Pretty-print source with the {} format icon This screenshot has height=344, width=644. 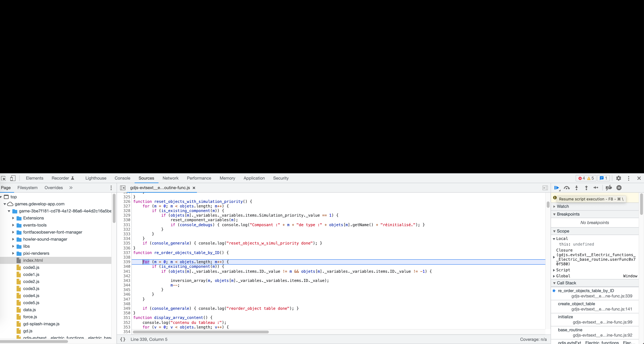click(x=122, y=339)
